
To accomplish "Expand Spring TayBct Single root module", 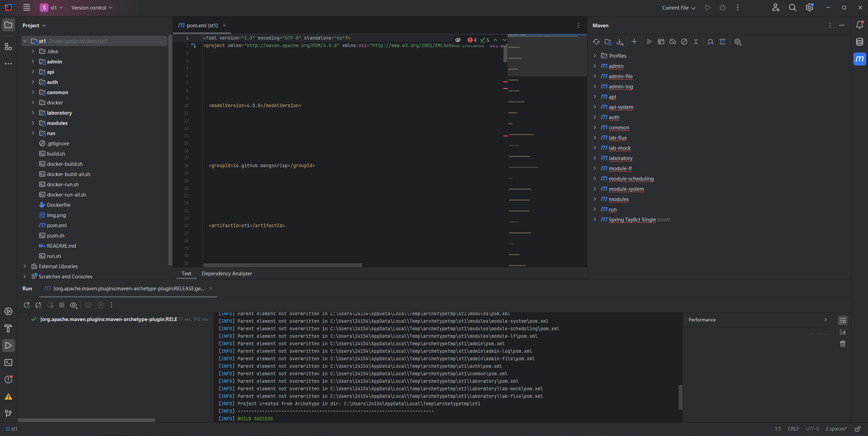I will point(595,219).
